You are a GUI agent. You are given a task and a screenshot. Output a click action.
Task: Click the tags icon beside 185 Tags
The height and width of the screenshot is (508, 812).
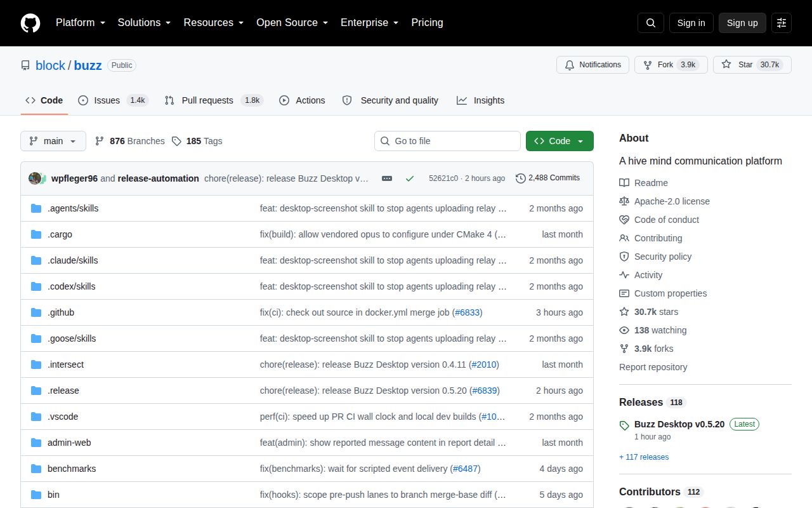(177, 141)
